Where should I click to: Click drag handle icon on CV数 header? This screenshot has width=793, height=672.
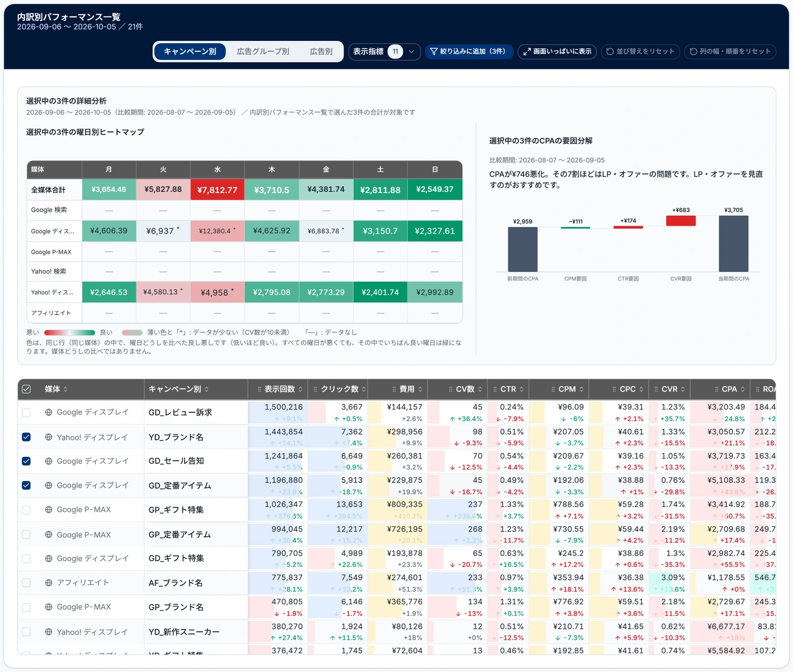point(450,389)
